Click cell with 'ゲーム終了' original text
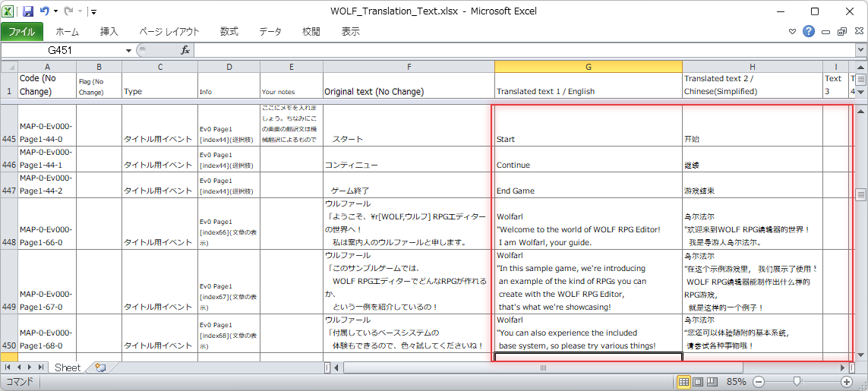The height and width of the screenshot is (391, 868). (x=409, y=185)
